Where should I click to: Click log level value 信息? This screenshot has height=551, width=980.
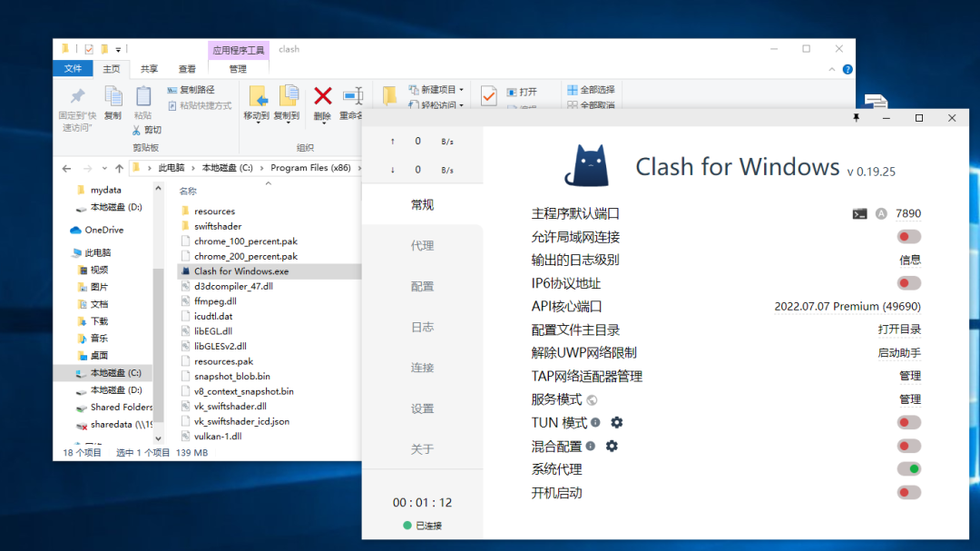[910, 261]
